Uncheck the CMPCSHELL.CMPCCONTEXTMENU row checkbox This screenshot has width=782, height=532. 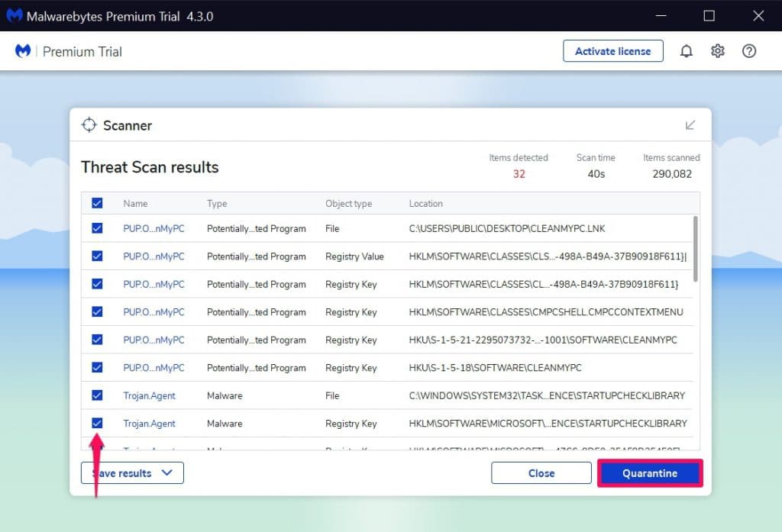click(x=97, y=311)
